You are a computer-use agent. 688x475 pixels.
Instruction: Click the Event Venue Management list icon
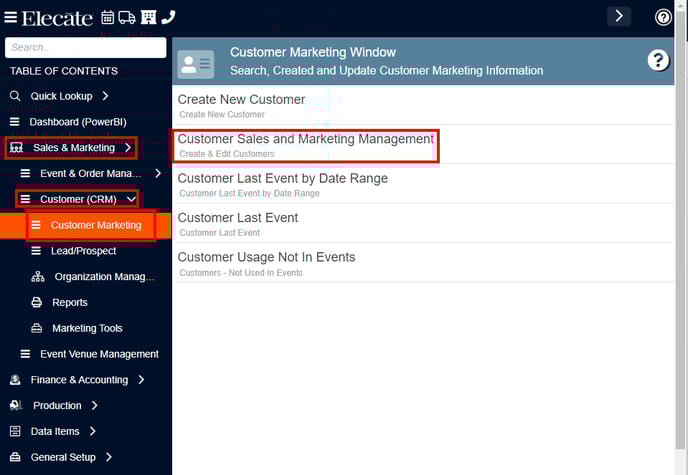(25, 354)
